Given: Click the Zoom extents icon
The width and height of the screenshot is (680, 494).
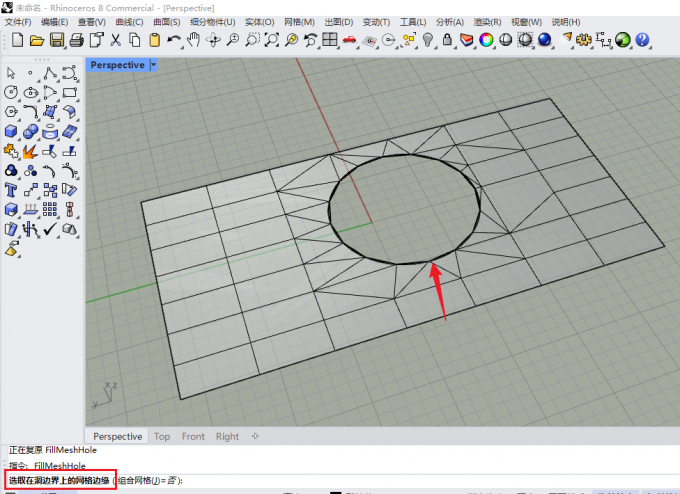Looking at the screenshot, I should [272, 40].
